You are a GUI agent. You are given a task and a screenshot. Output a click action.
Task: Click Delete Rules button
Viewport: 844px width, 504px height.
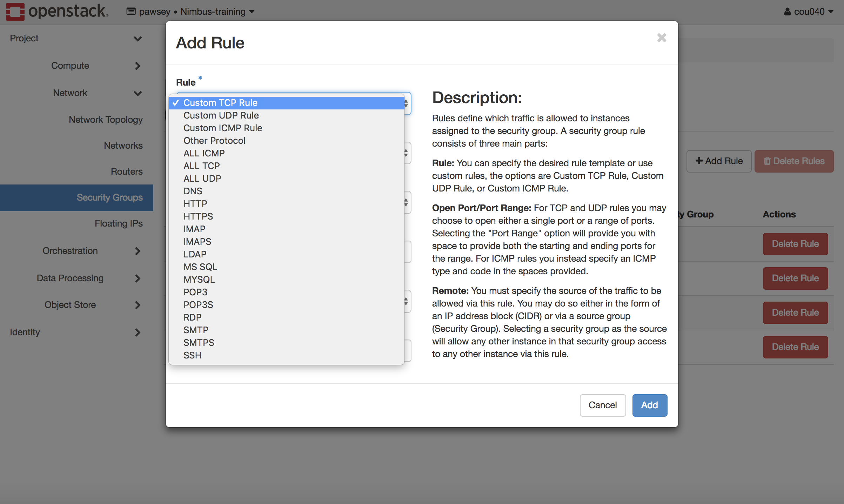[793, 160]
